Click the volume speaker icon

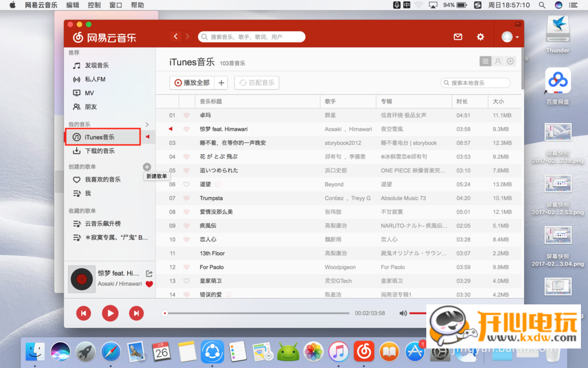coord(403,313)
